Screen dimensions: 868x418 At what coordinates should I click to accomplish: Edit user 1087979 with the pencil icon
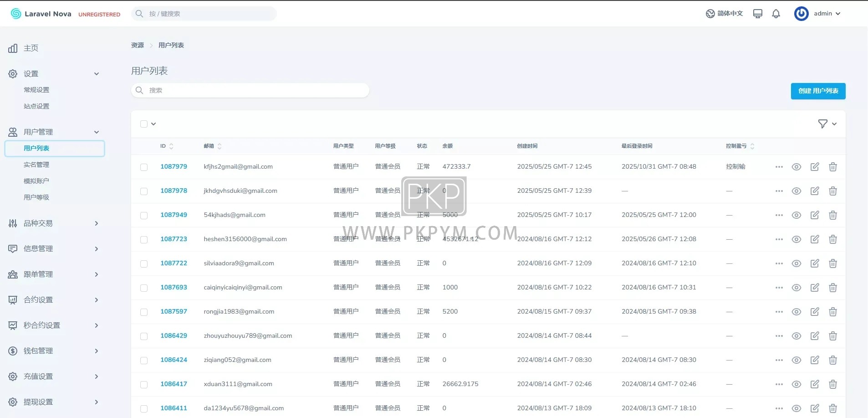[815, 167]
